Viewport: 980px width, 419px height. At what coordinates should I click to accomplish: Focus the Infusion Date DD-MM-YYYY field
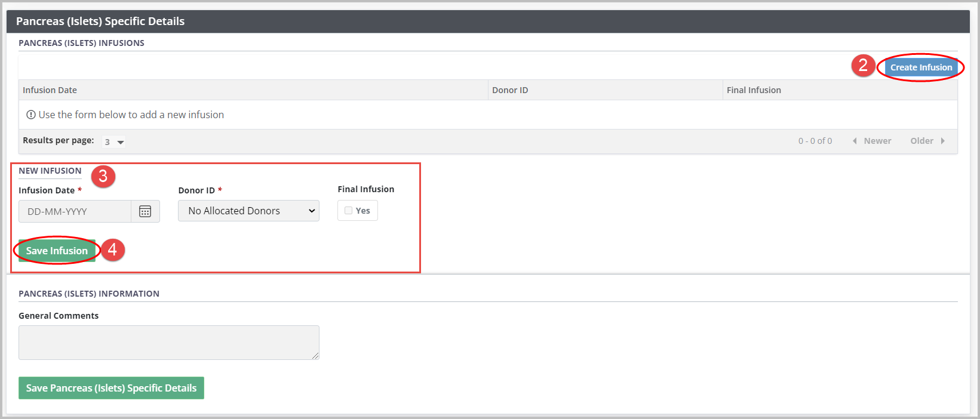[x=75, y=211]
